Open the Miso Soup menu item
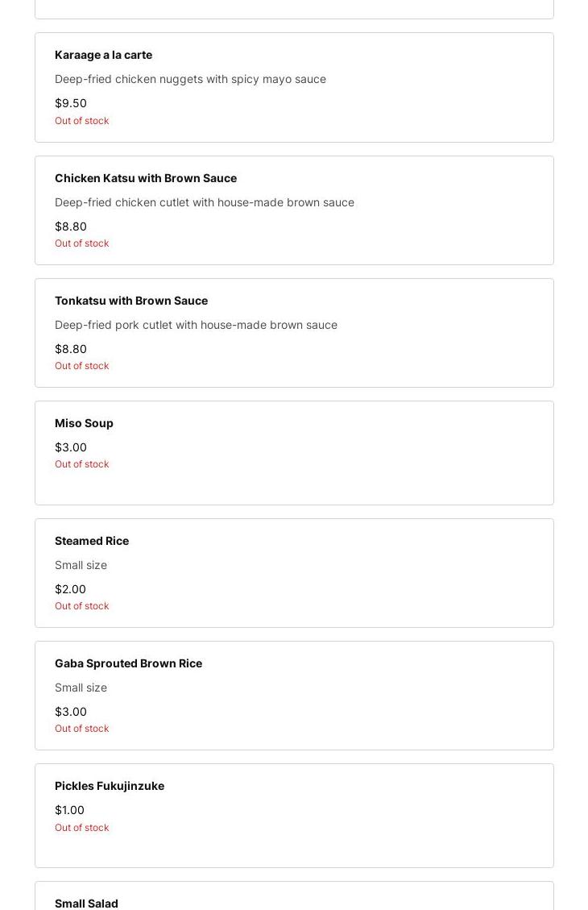Image resolution: width=588 pixels, height=910 pixels. click(x=84, y=423)
